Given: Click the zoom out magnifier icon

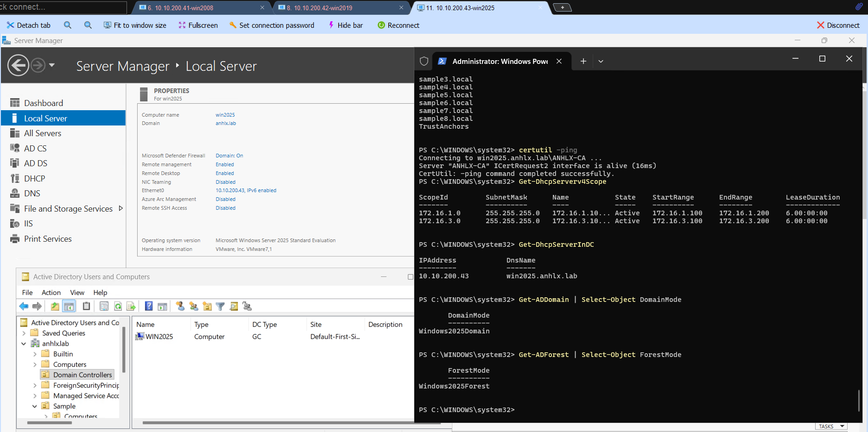Looking at the screenshot, I should [x=88, y=25].
